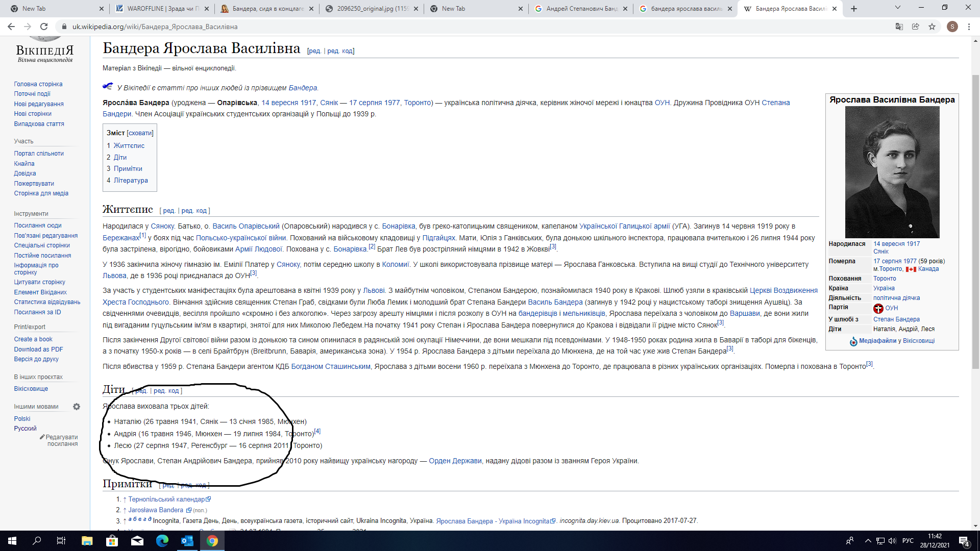Click the translate page icon
980x551 pixels.
point(899,27)
